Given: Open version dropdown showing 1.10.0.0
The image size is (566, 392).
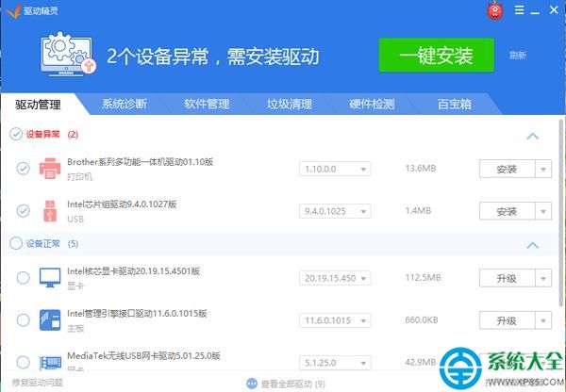Looking at the screenshot, I should pyautogui.click(x=335, y=169).
